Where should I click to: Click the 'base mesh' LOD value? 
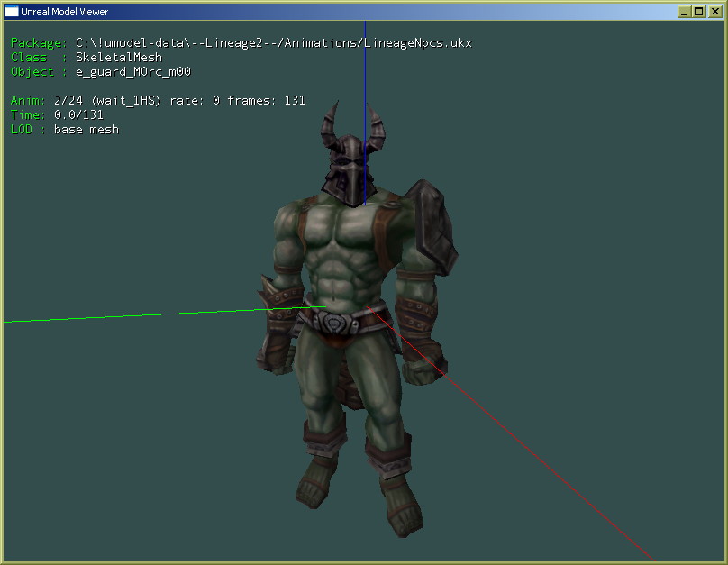(86, 130)
